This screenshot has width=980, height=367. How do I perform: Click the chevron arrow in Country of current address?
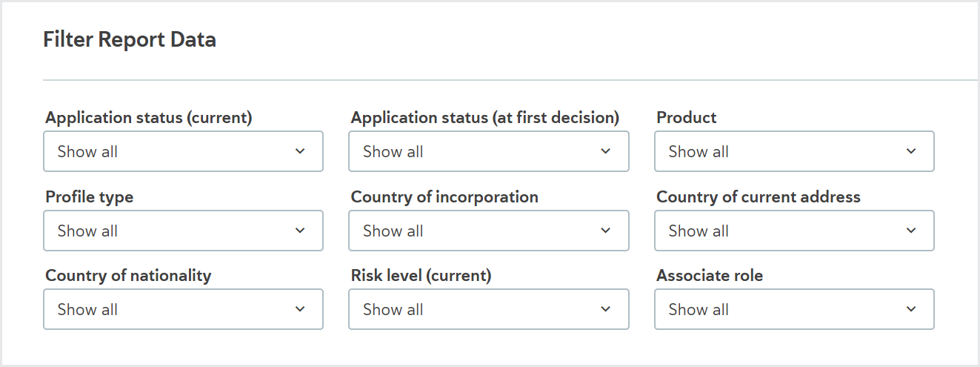pos(911,231)
